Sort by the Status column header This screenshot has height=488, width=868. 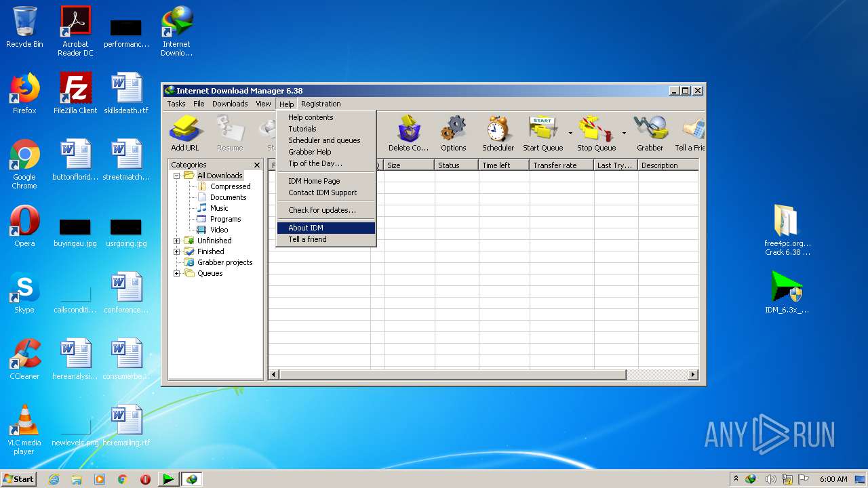coord(456,165)
